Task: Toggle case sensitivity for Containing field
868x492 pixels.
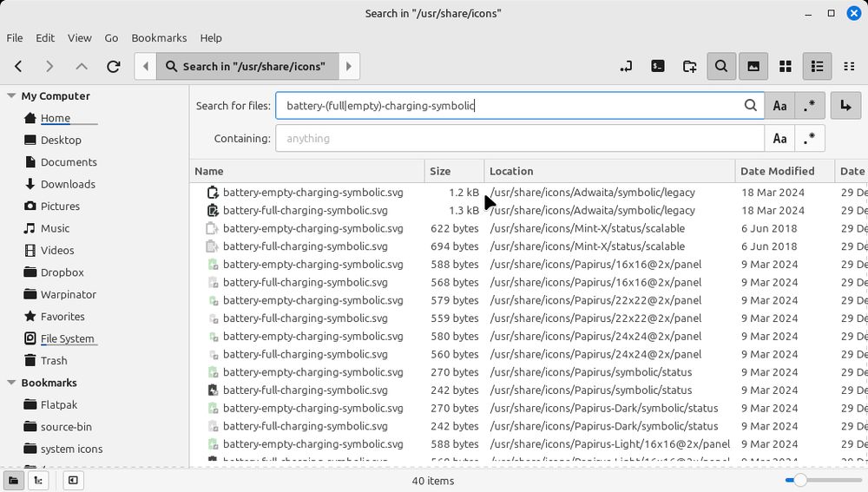Action: click(779, 138)
